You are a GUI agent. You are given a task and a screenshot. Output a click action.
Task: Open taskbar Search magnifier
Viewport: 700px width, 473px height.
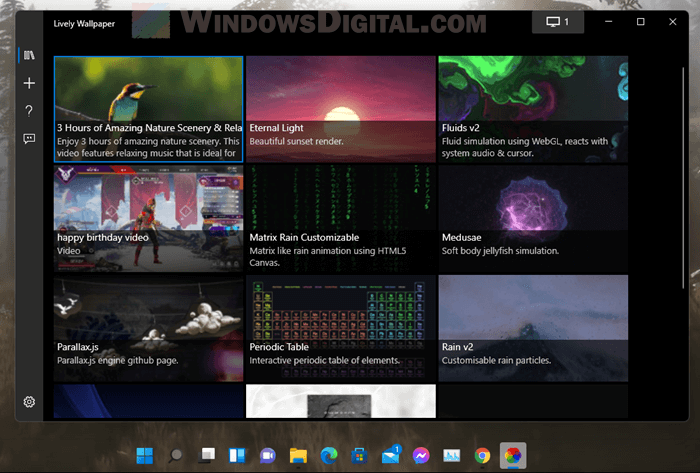(175, 456)
